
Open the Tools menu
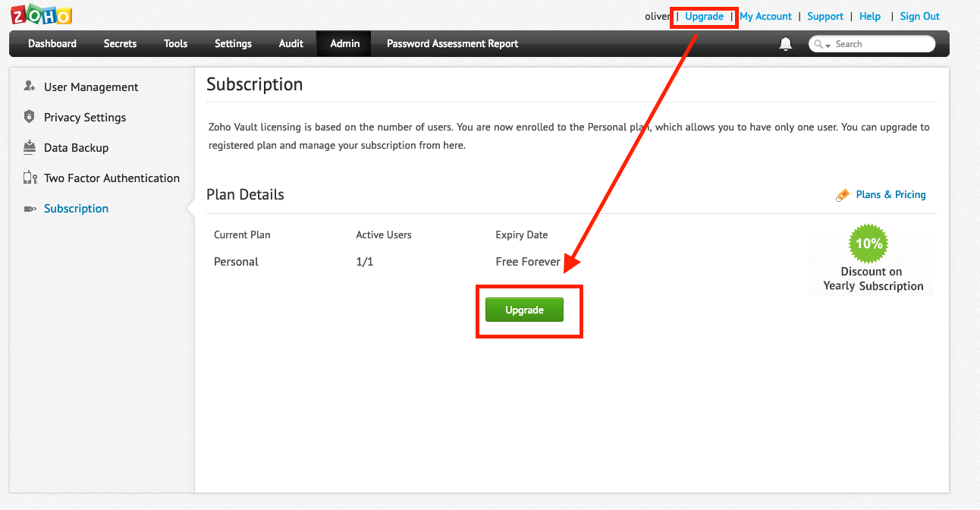[175, 43]
